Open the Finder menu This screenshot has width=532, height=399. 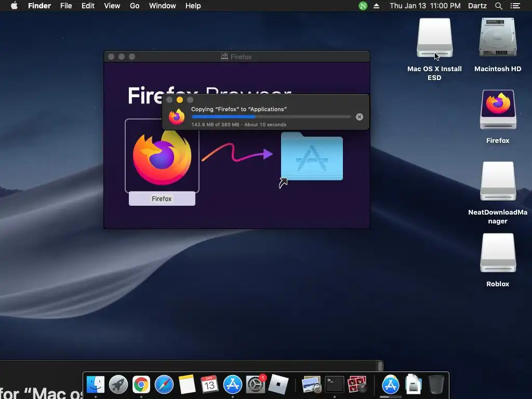[x=39, y=6]
